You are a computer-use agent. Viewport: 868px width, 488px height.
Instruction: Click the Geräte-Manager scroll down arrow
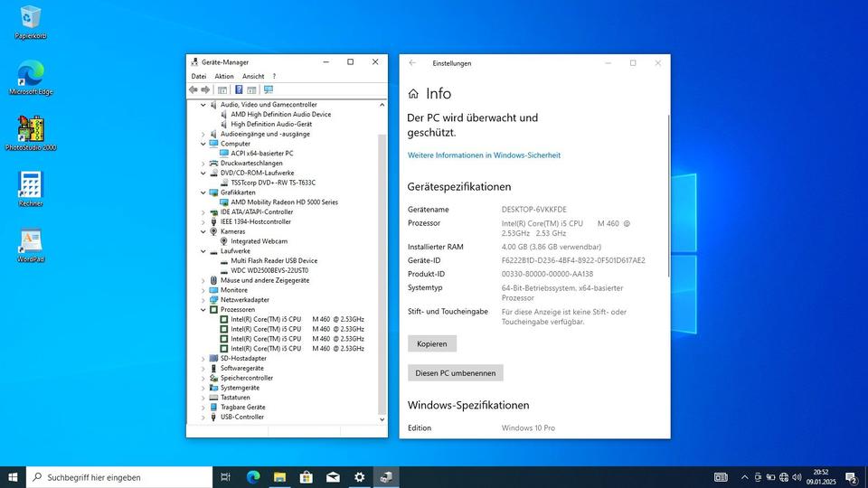[x=382, y=419]
